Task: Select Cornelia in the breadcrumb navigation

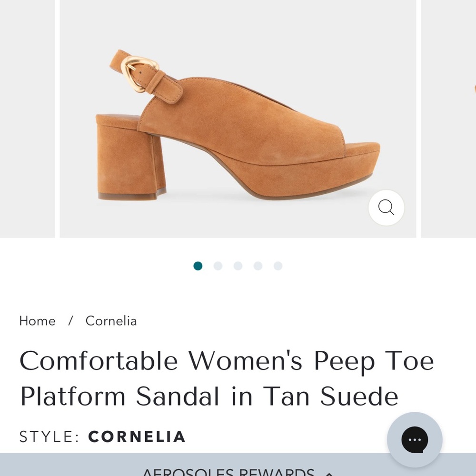Action: (x=111, y=321)
